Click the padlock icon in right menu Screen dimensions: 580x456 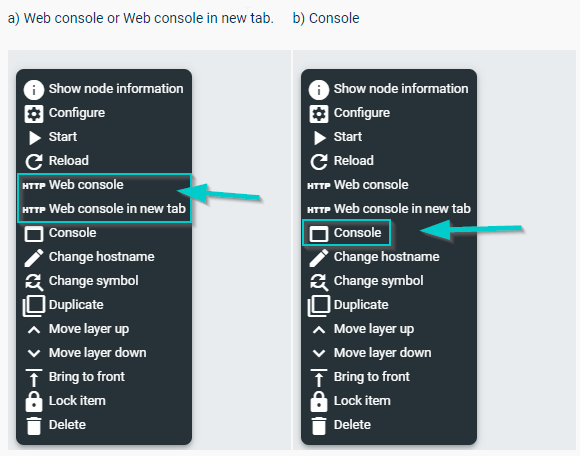coord(319,402)
